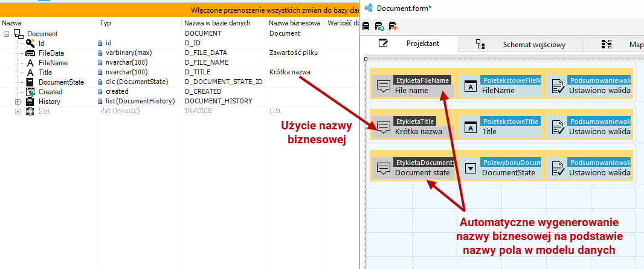Select the EtykietaDocumentState label control

[413, 167]
